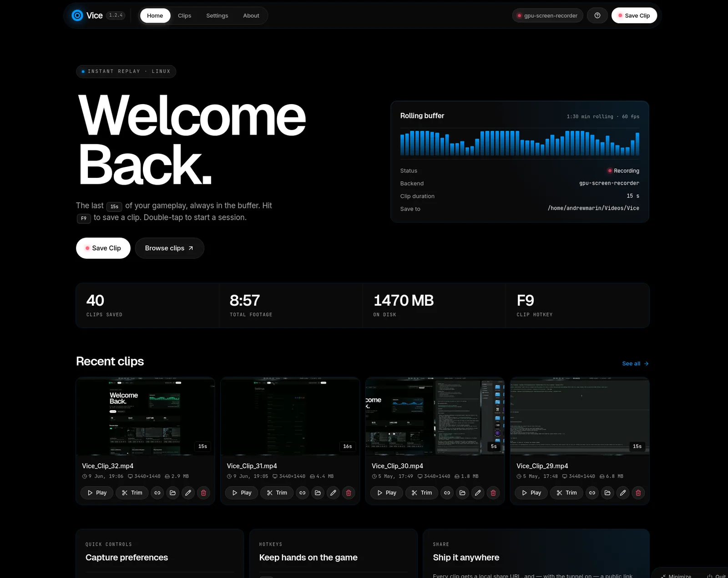Delete Vice_Clip_32.mp4 with trash icon
Image resolution: width=728 pixels, height=578 pixels.
pyautogui.click(x=203, y=493)
